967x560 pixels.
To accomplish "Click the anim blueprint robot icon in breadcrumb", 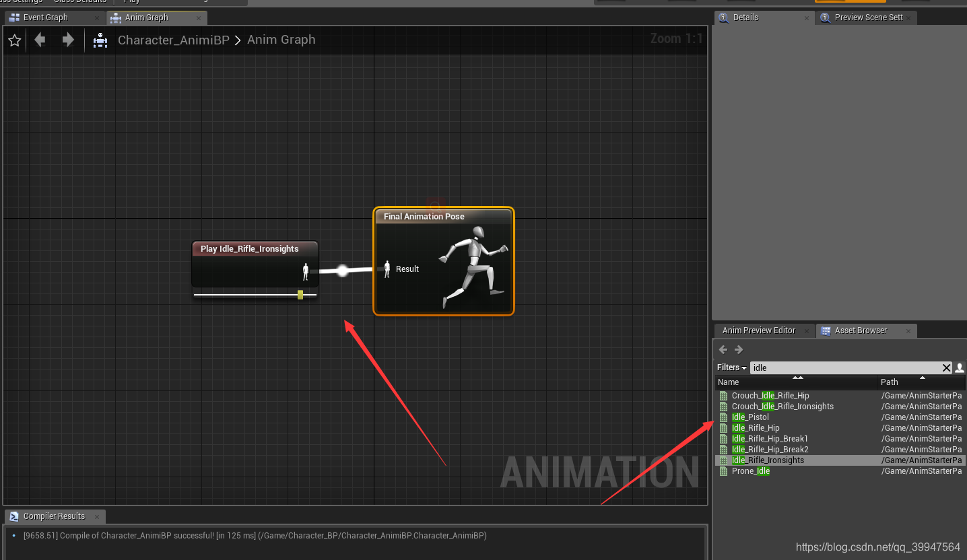I will (101, 40).
